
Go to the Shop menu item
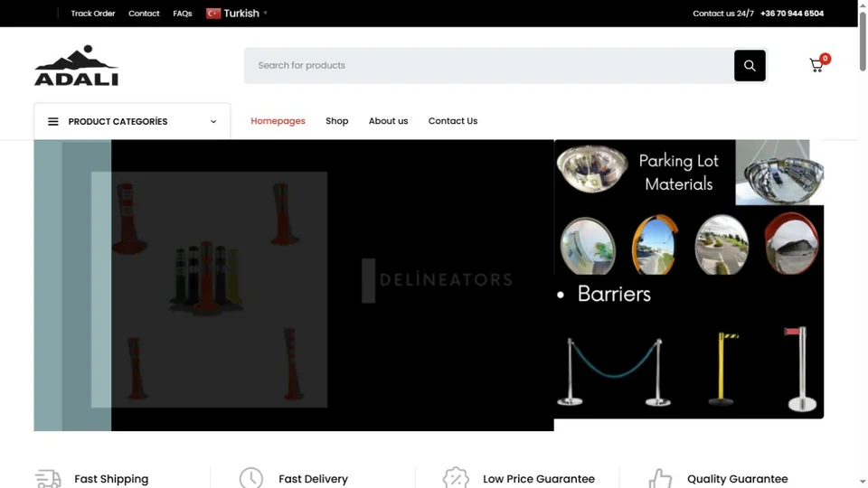click(x=336, y=120)
